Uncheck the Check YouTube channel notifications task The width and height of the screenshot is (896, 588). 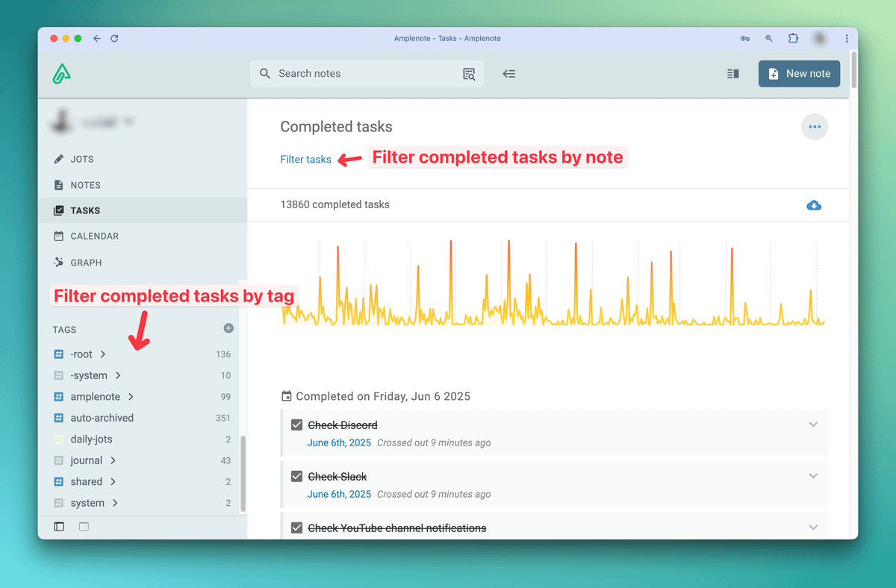[296, 528]
